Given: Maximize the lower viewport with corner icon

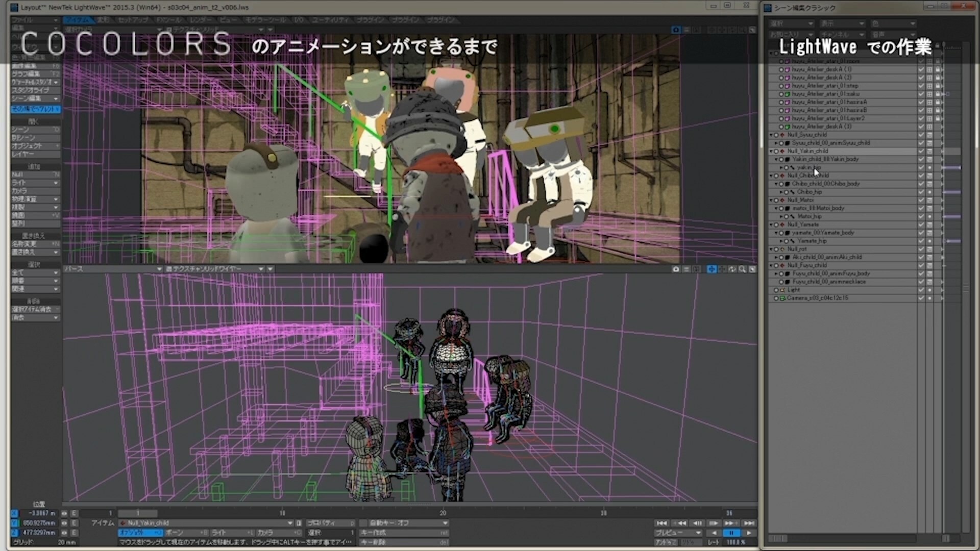Looking at the screenshot, I should (x=752, y=269).
